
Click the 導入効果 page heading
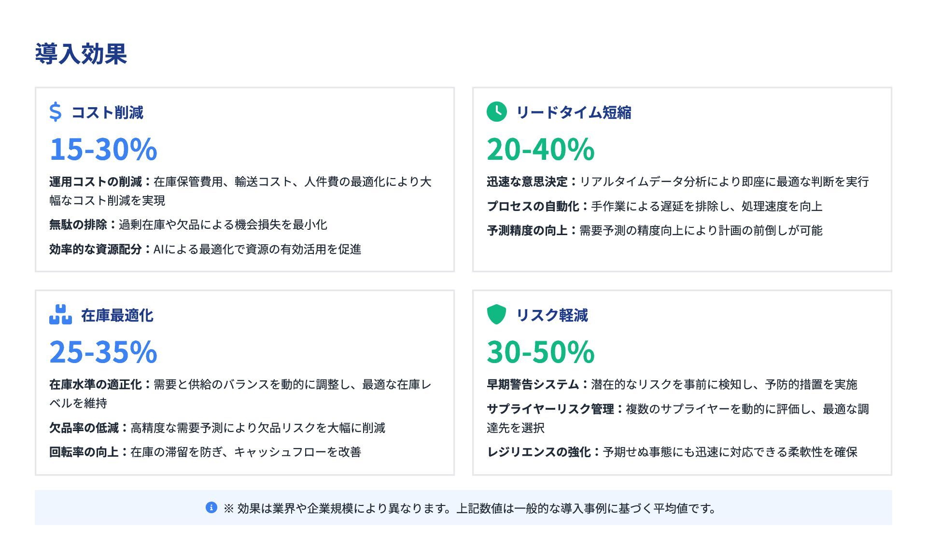pos(81,54)
